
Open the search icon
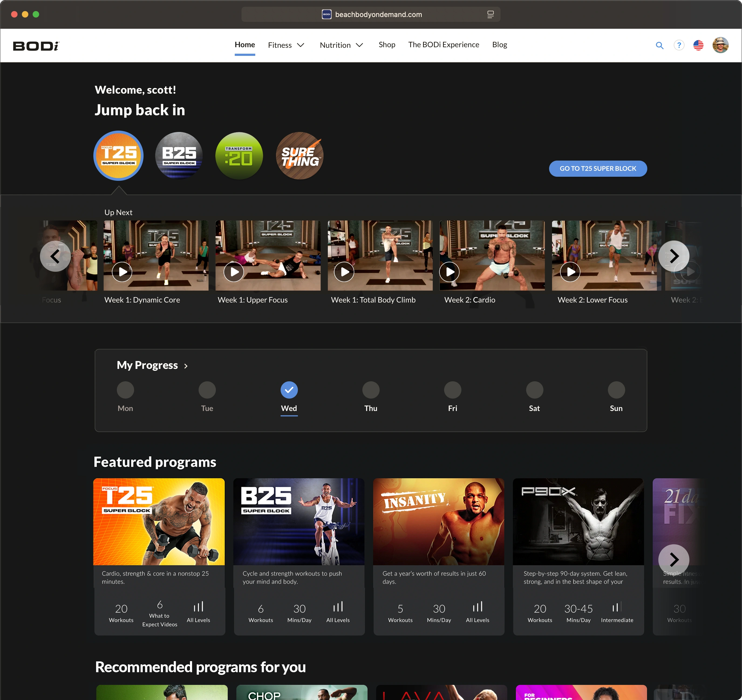pos(659,45)
